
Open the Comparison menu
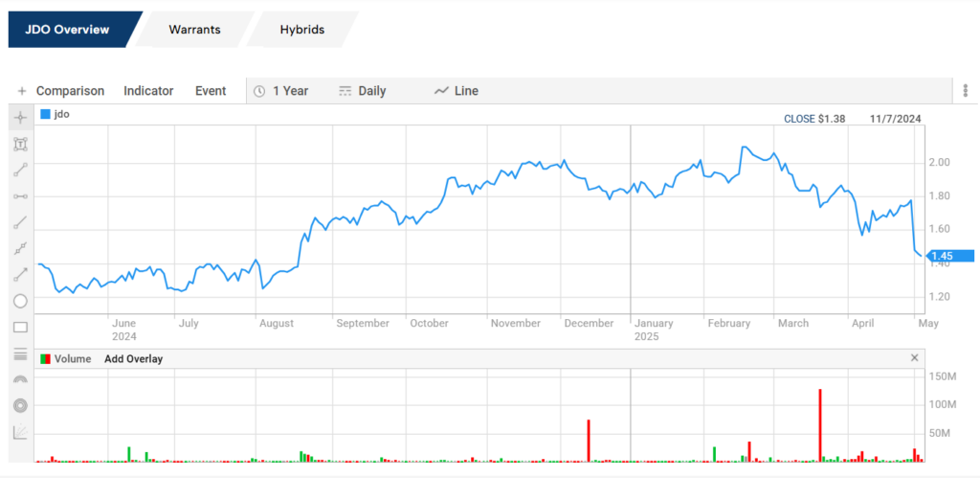[x=70, y=91]
